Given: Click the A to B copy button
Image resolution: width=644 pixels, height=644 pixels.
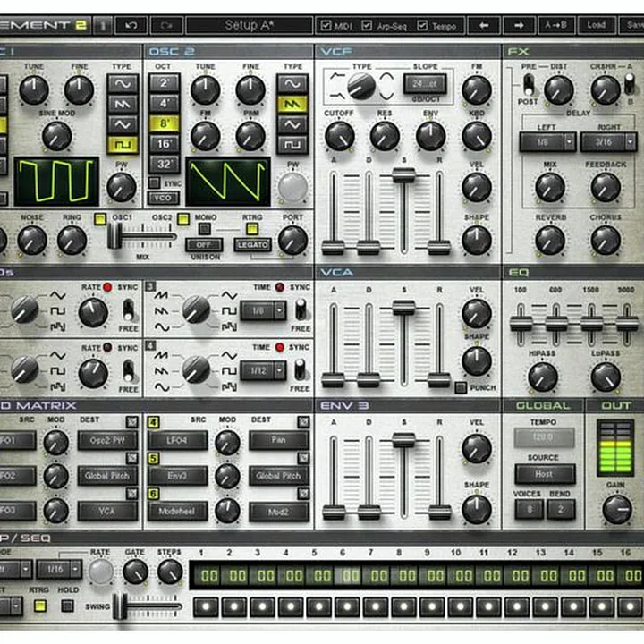Looking at the screenshot, I should pos(555,25).
